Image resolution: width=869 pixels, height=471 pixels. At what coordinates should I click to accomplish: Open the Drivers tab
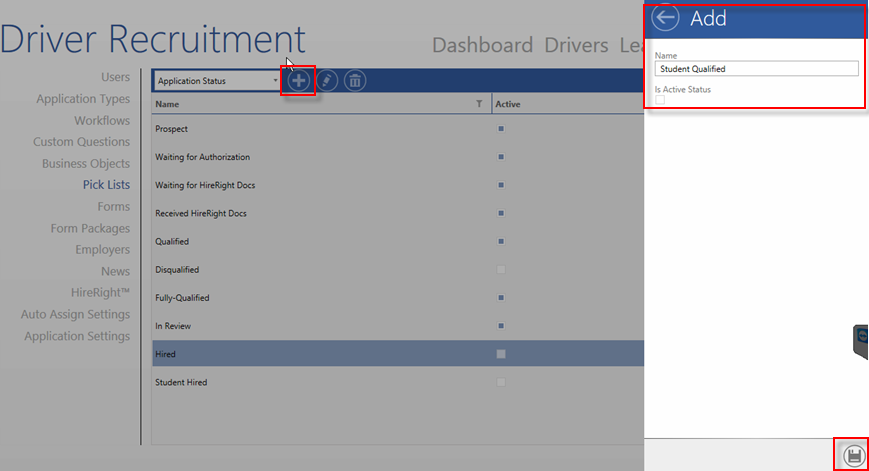click(x=576, y=45)
